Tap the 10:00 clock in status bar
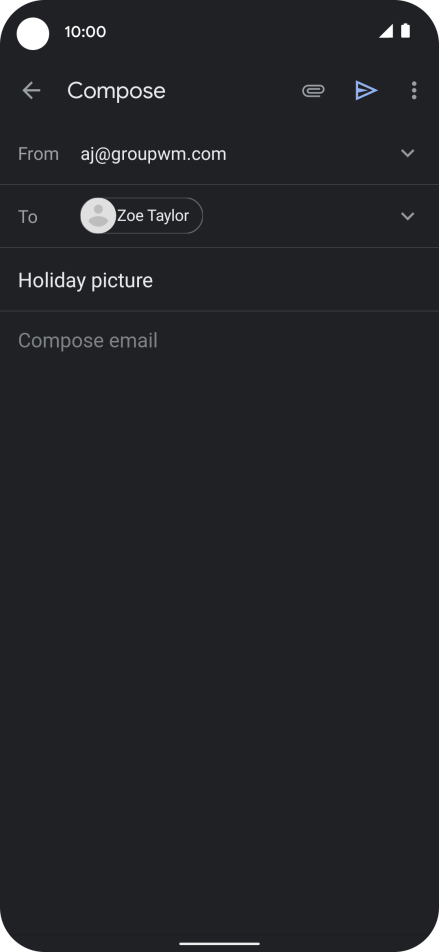439x952 pixels. (x=85, y=32)
